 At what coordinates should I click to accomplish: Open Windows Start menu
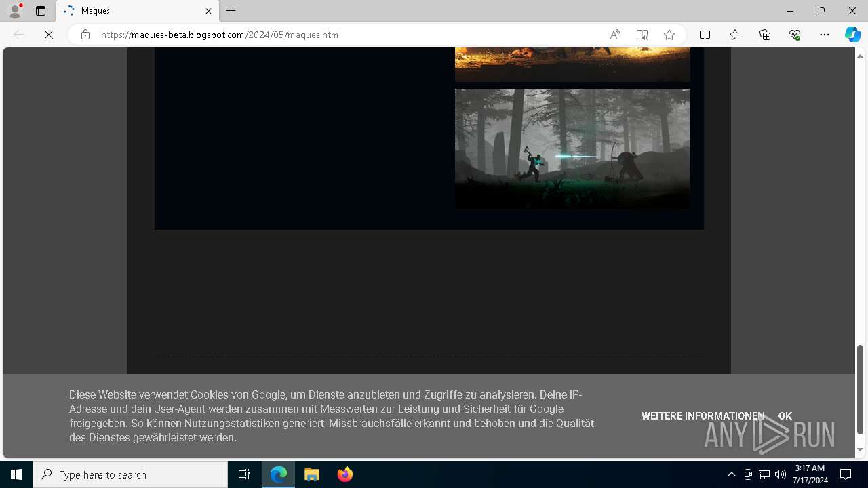tap(16, 474)
